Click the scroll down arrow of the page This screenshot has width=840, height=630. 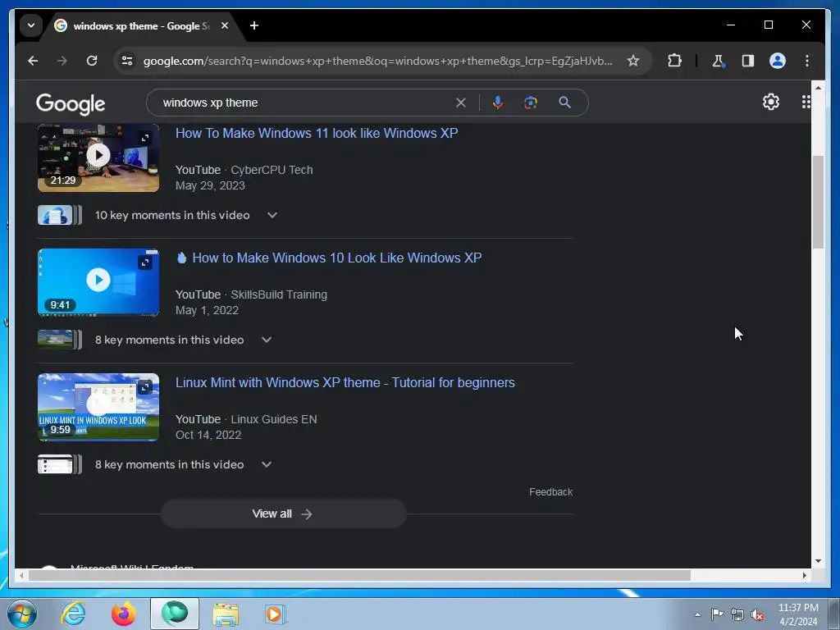(x=818, y=561)
